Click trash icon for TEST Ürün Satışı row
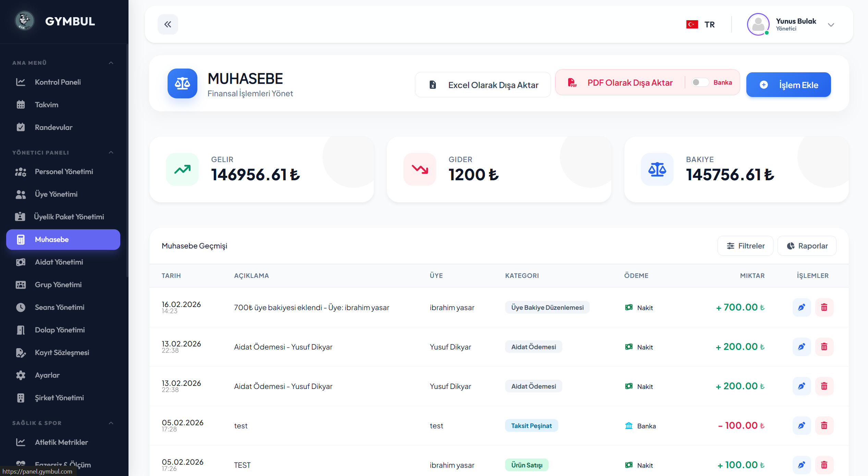Image resolution: width=868 pixels, height=476 pixels. 824,465
